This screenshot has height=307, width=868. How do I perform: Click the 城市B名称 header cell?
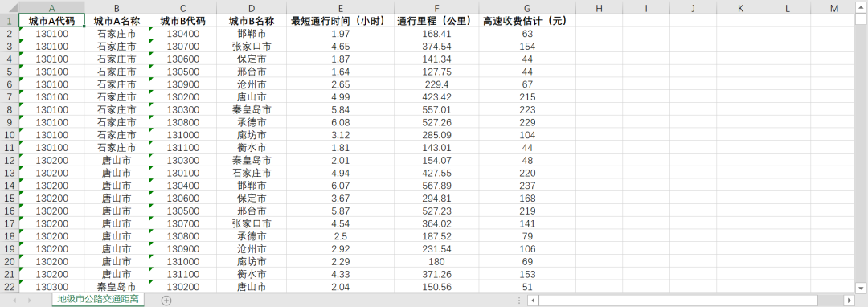click(x=252, y=21)
